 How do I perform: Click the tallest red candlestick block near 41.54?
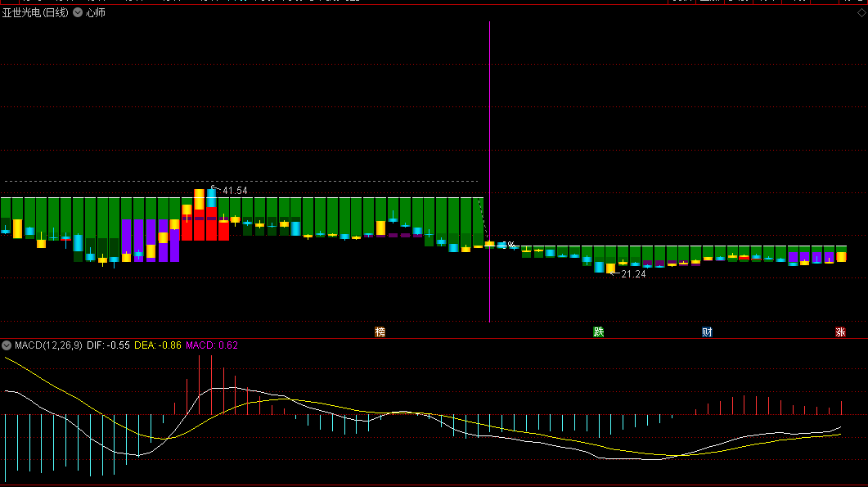click(199, 225)
